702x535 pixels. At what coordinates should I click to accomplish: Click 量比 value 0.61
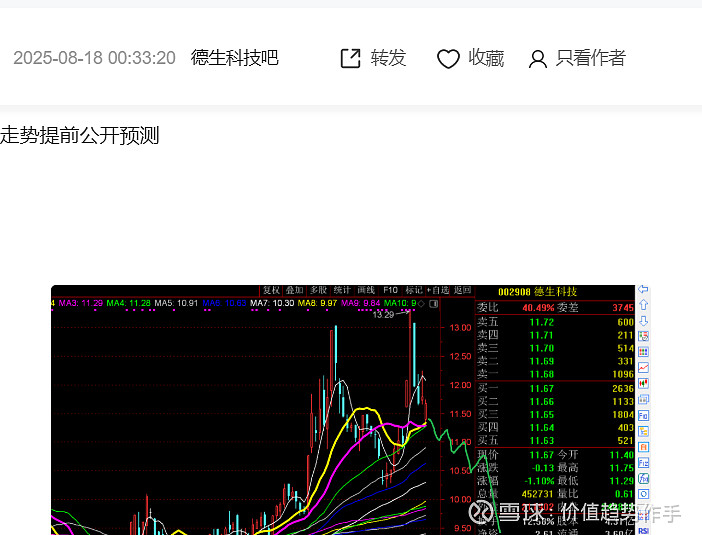(625, 494)
